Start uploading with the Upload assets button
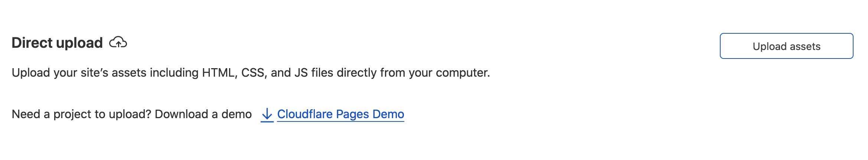Image resolution: width=868 pixels, height=160 pixels. click(x=786, y=46)
